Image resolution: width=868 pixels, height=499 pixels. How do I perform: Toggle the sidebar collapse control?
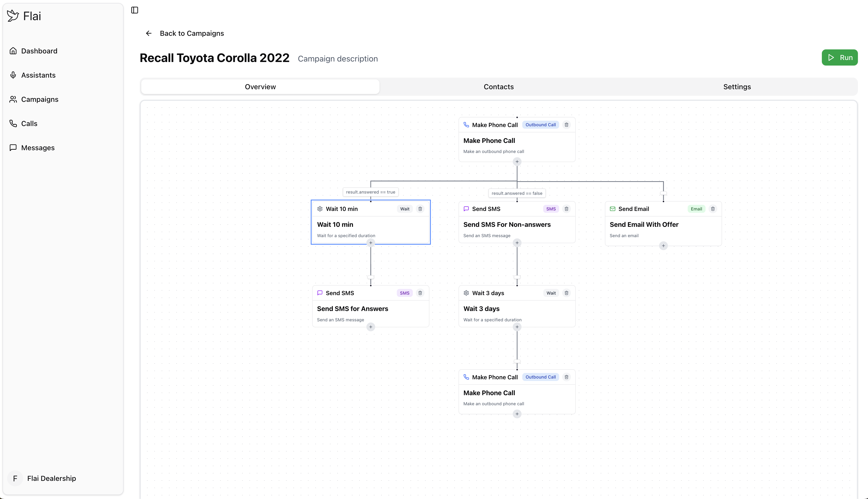pos(134,10)
